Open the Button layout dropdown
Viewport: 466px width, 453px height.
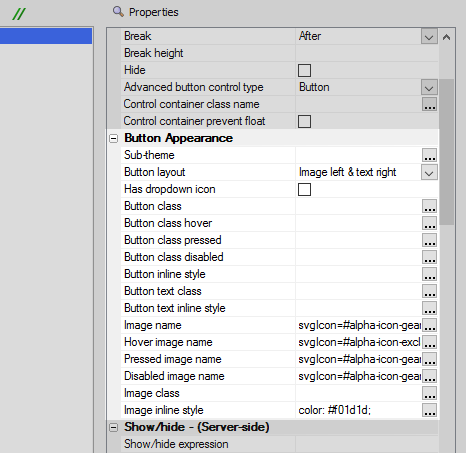tap(429, 172)
